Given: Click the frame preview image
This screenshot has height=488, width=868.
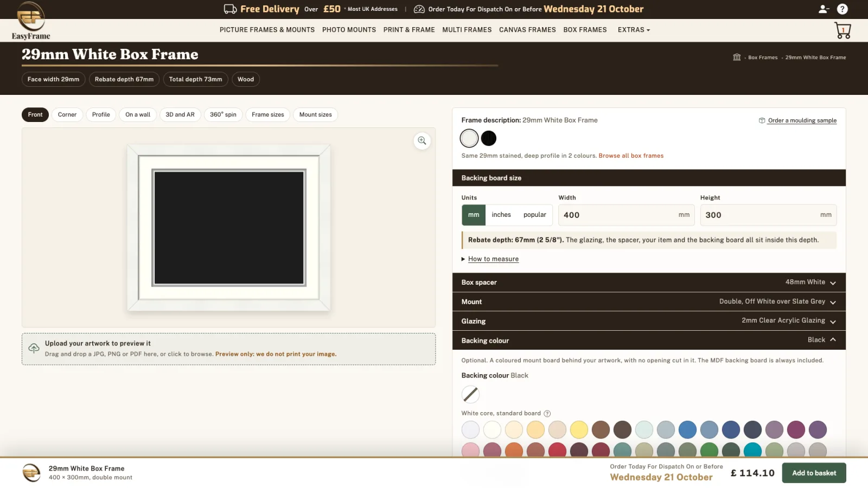Looking at the screenshot, I should [228, 228].
